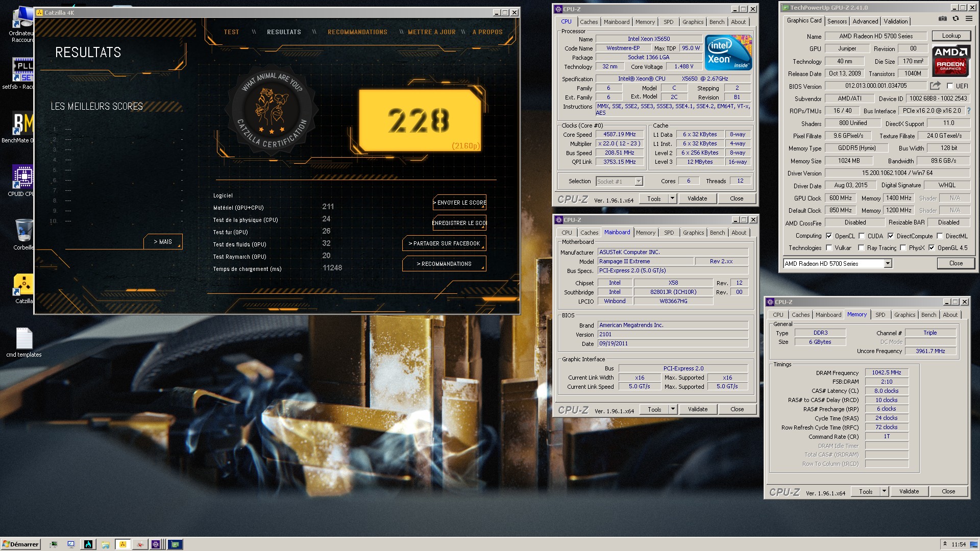Screen dimensions: 980x551
Task: Select the BenchMate desktop icon
Action: click(x=23, y=128)
